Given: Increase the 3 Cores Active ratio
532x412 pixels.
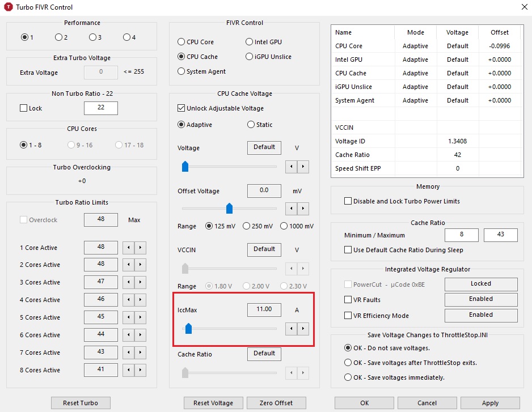Looking at the screenshot, I should click(140, 282).
